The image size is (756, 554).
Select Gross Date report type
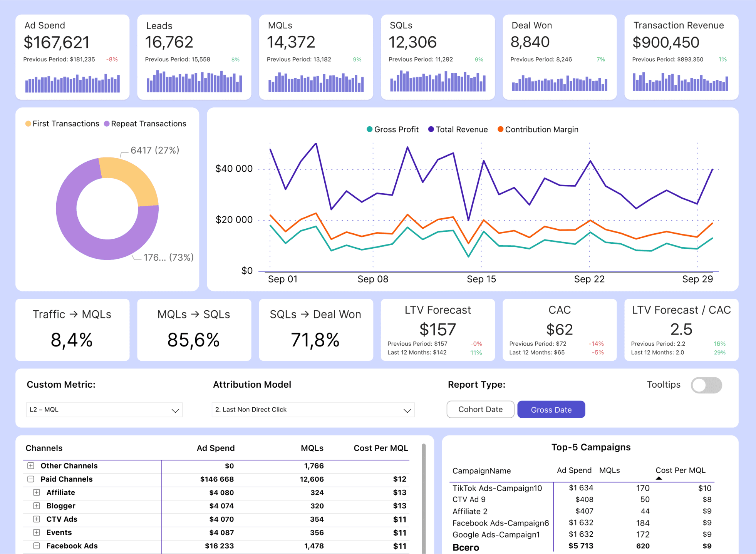551,409
